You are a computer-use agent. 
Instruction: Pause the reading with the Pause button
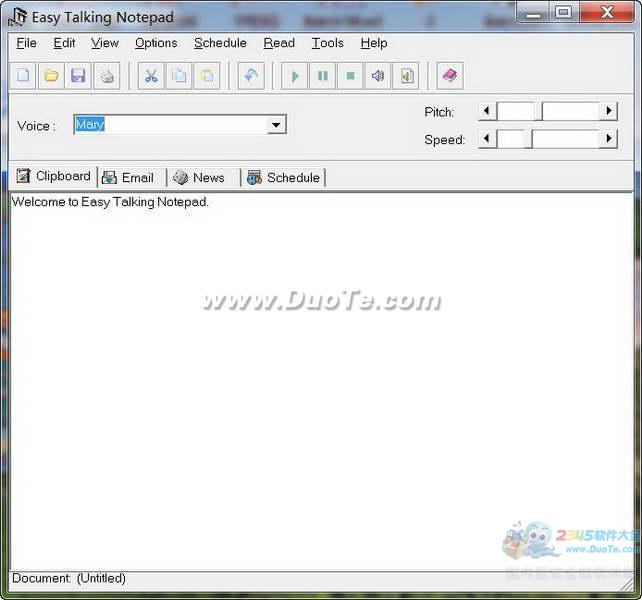click(323, 76)
